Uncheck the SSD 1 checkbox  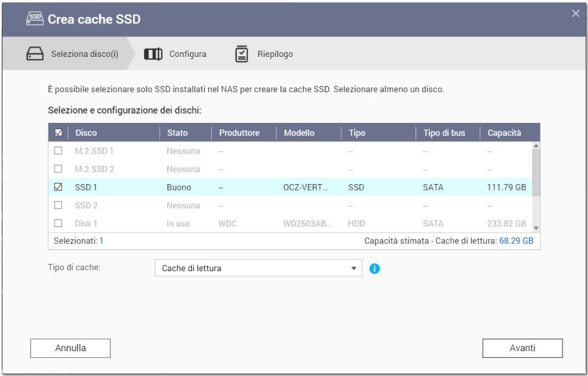click(x=59, y=188)
